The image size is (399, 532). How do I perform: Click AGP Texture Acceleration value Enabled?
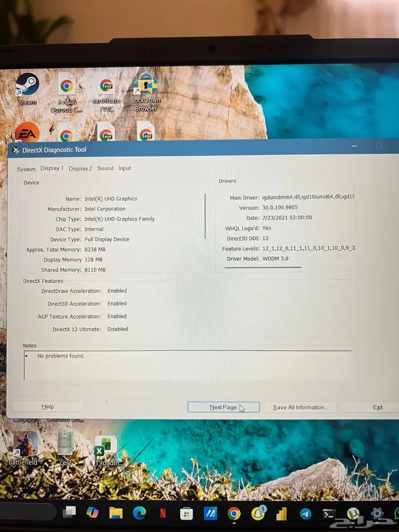(117, 316)
